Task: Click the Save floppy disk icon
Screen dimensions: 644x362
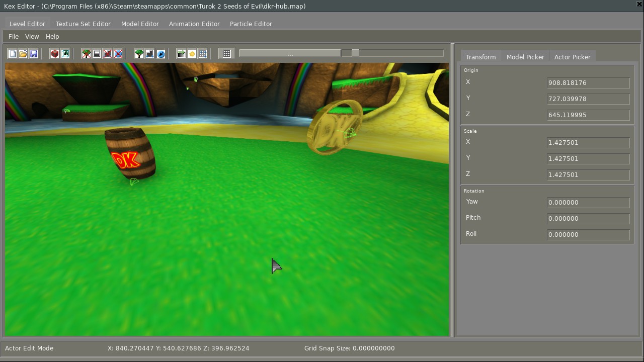Action: 34,54
